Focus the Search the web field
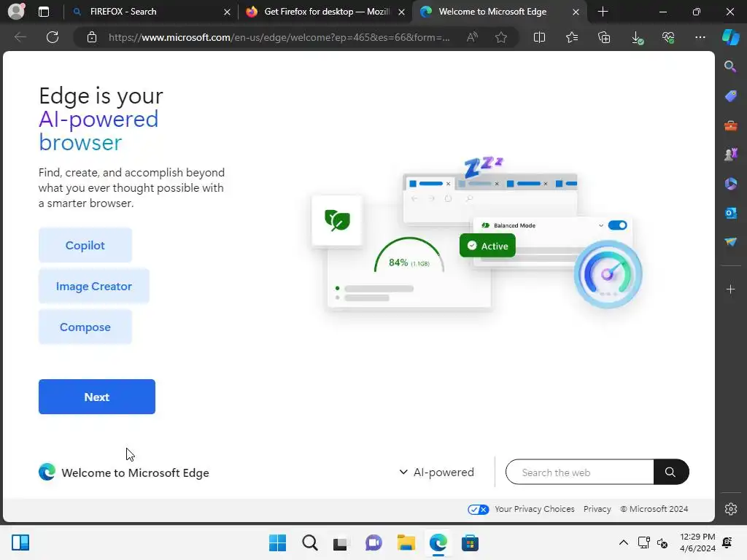The image size is (747, 560). 580,472
